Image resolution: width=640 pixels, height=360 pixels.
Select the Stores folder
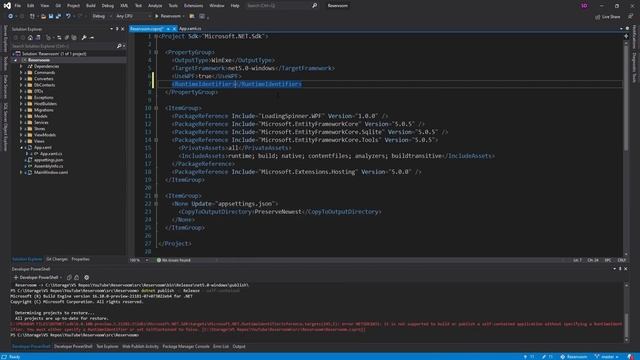40,129
